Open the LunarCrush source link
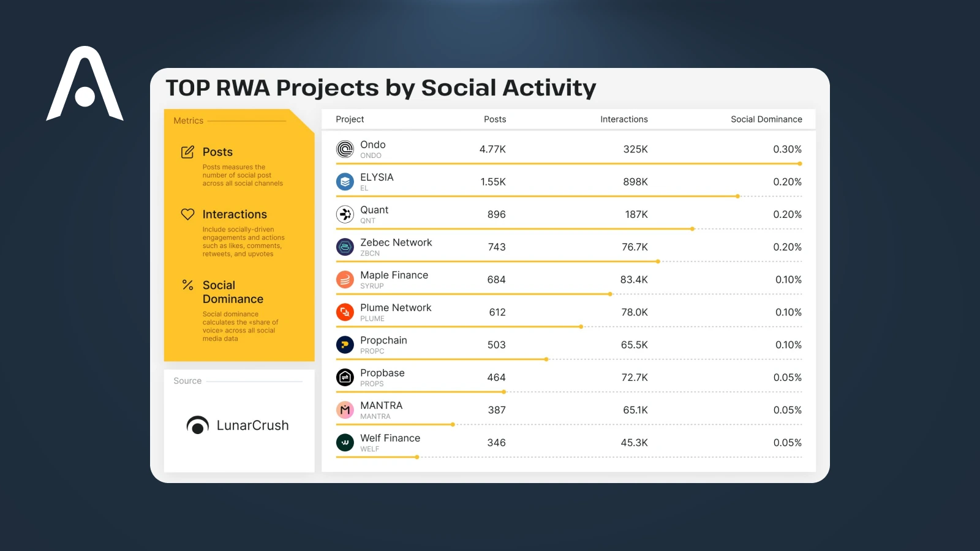The width and height of the screenshot is (980, 551). [x=238, y=425]
